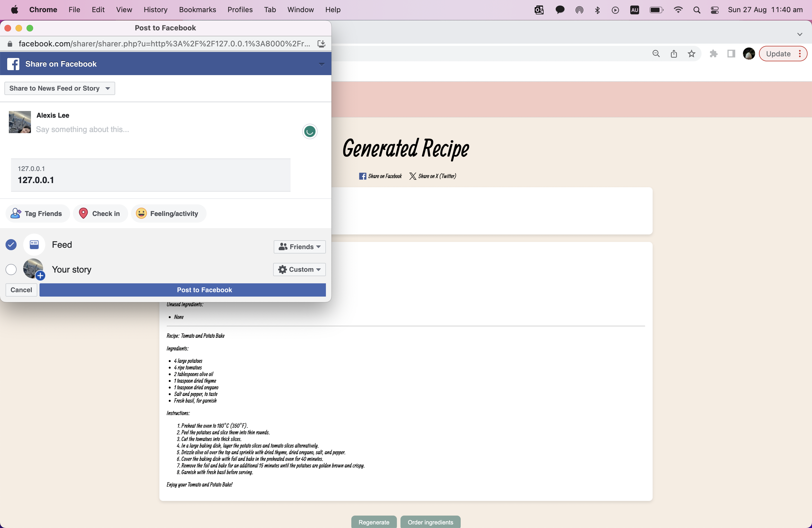The height and width of the screenshot is (528, 812).
Task: Click the X (Twitter) share icon
Action: pos(412,176)
